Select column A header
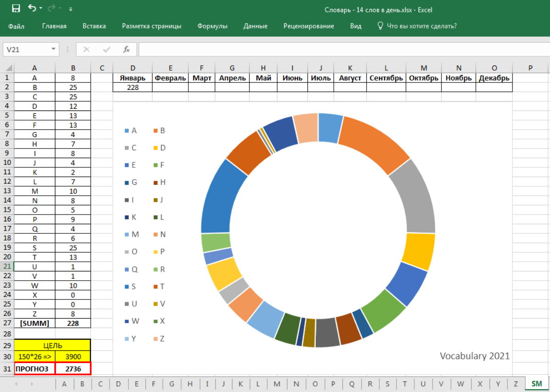The height and width of the screenshot is (392, 550). click(35, 68)
